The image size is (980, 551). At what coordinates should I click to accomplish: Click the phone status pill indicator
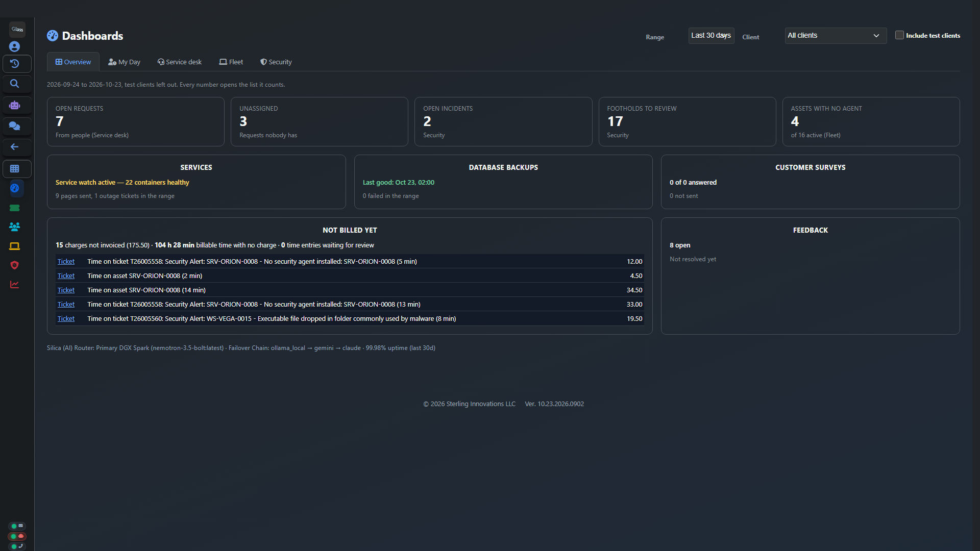[x=17, y=546]
